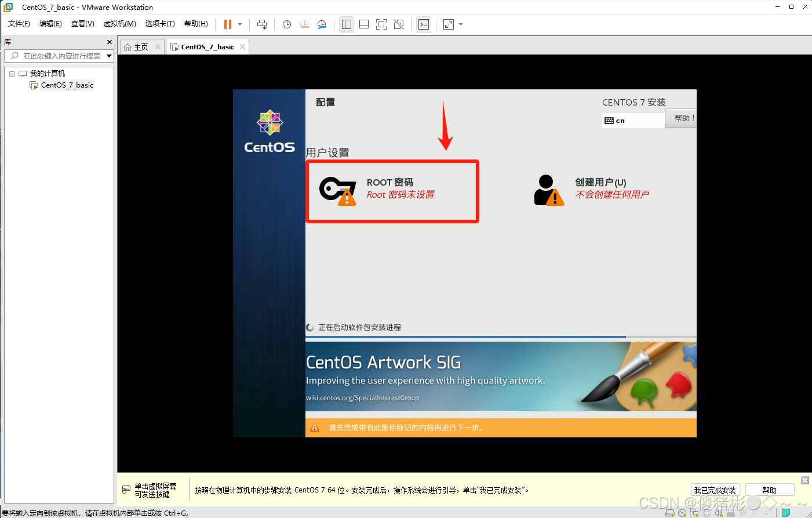Image resolution: width=812 pixels, height=518 pixels.
Task: Click the take snapshot clock icon
Action: (x=286, y=24)
